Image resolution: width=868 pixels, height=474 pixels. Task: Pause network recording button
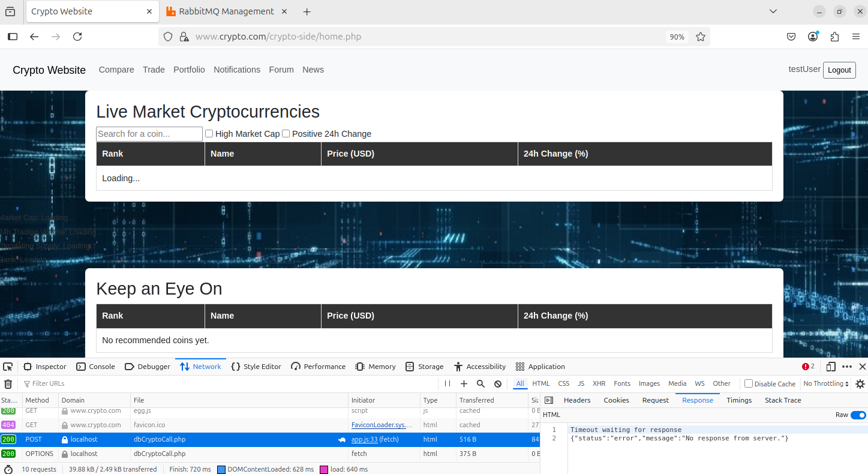click(447, 384)
